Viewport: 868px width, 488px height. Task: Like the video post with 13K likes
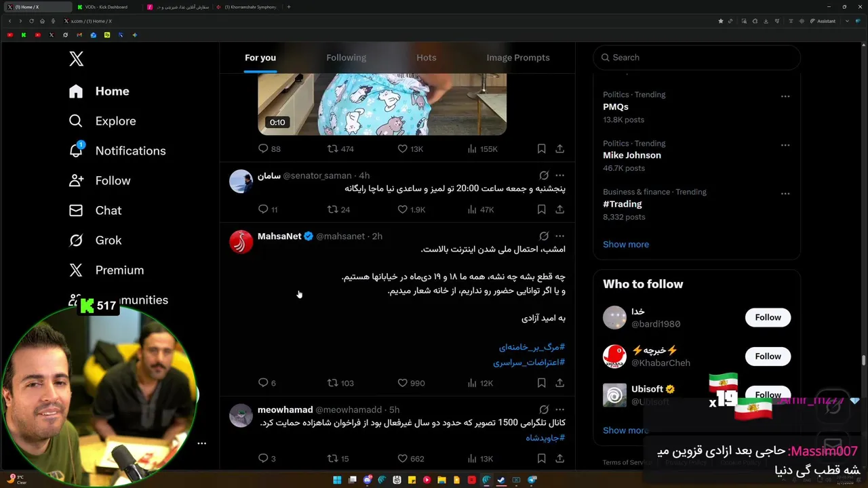coord(410,148)
